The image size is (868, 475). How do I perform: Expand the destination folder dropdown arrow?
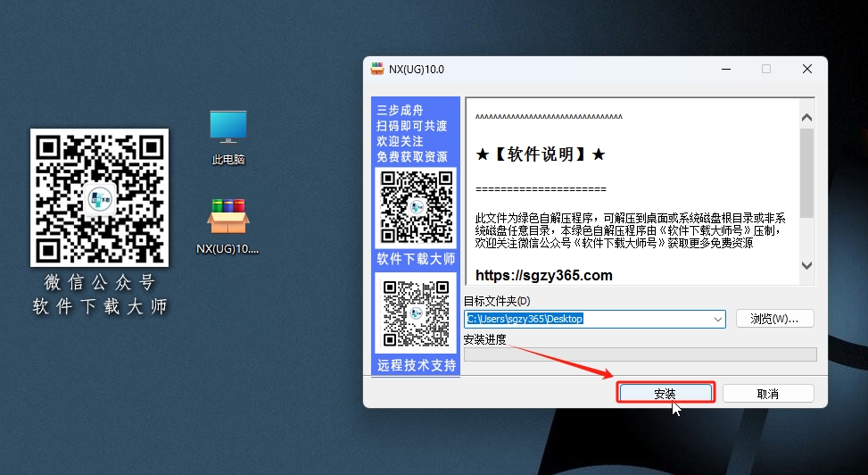pyautogui.click(x=717, y=320)
